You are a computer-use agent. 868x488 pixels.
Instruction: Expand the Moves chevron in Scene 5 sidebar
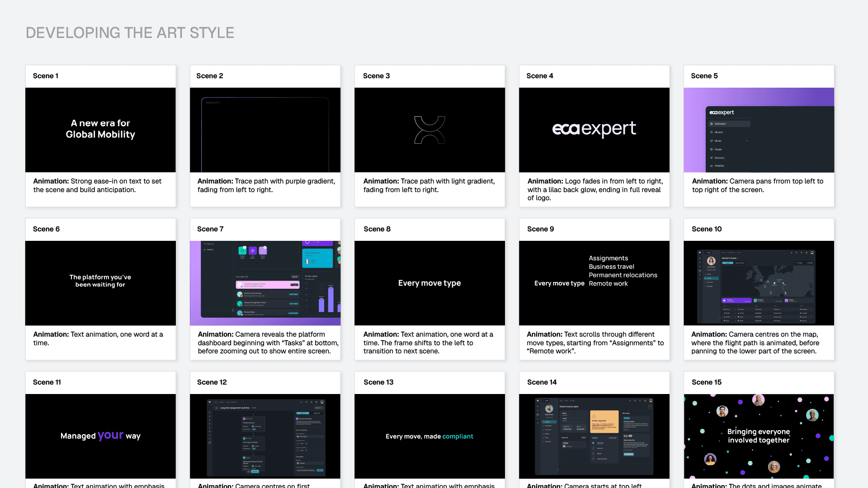[x=747, y=141]
